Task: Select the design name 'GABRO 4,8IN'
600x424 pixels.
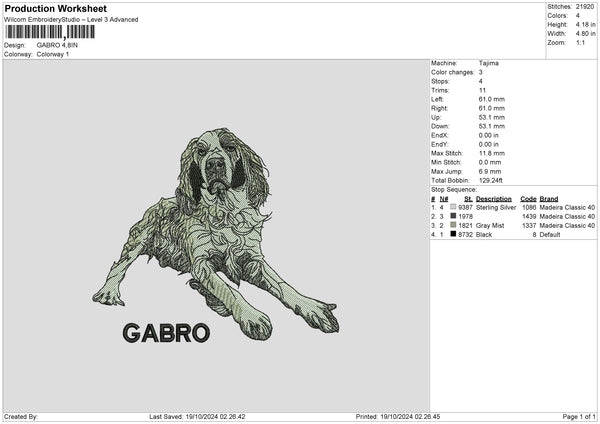Action: point(57,45)
